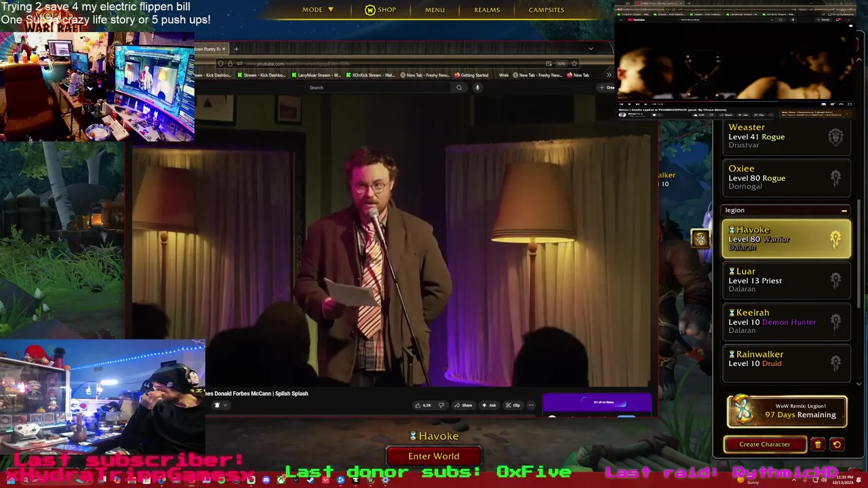Click the Clip button under the video

(513, 405)
